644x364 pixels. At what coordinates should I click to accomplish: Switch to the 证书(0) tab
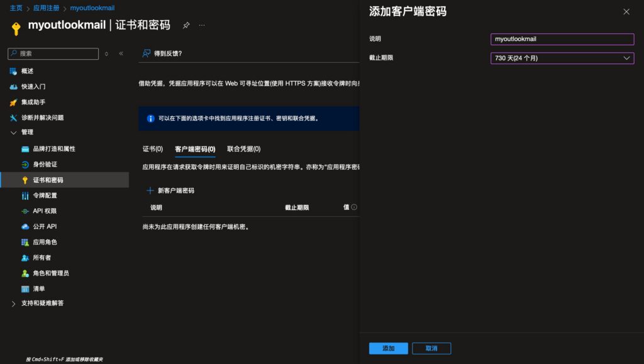click(152, 149)
